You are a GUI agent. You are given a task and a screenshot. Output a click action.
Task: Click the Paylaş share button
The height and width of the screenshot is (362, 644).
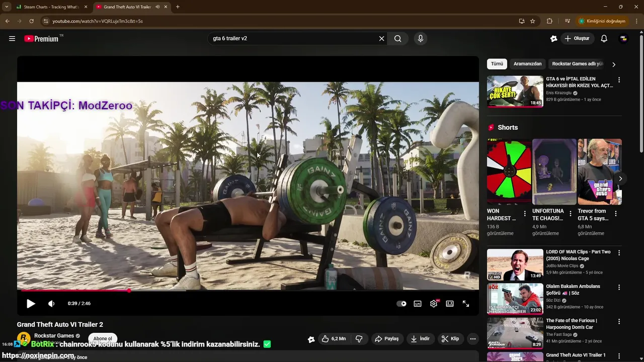tap(386, 339)
